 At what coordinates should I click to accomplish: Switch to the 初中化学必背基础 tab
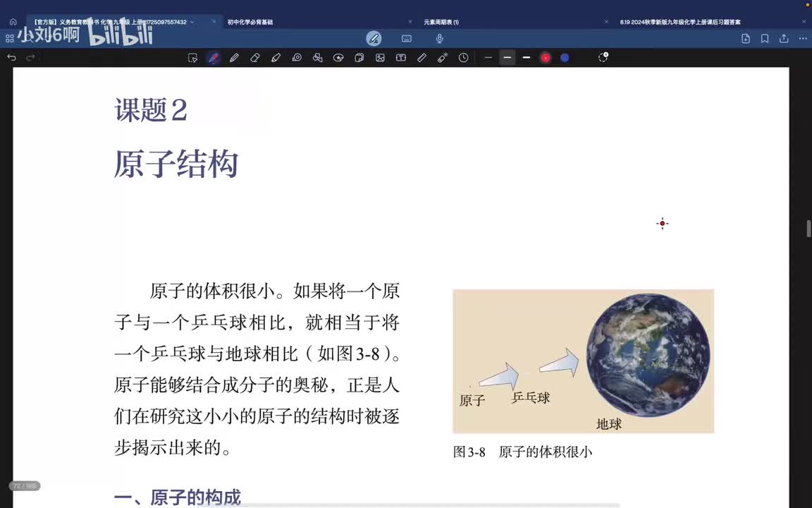tap(250, 22)
